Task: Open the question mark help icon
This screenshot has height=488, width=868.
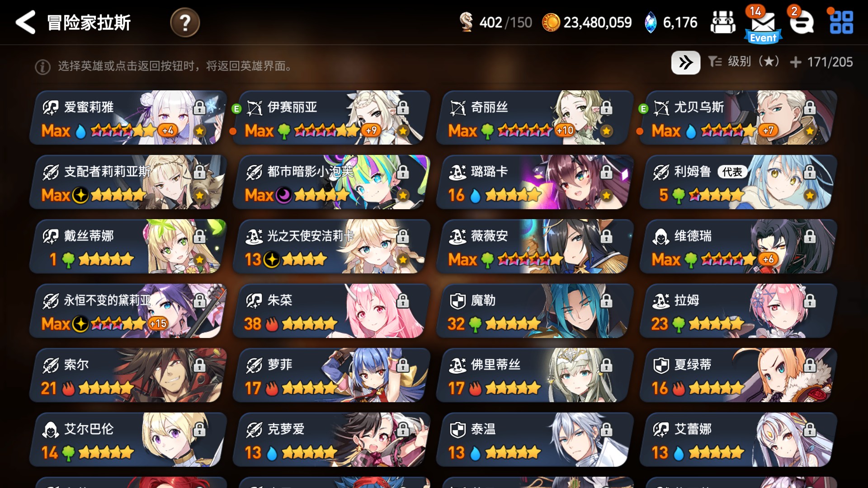Action: (x=185, y=22)
